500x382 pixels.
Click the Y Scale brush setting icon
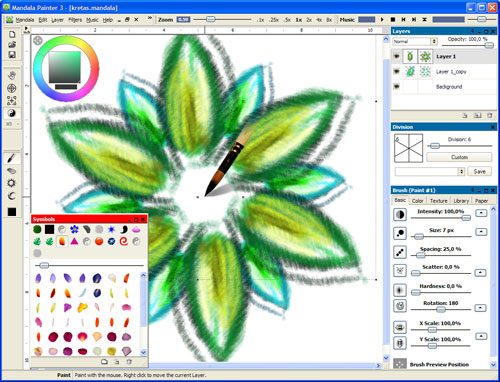click(x=400, y=343)
